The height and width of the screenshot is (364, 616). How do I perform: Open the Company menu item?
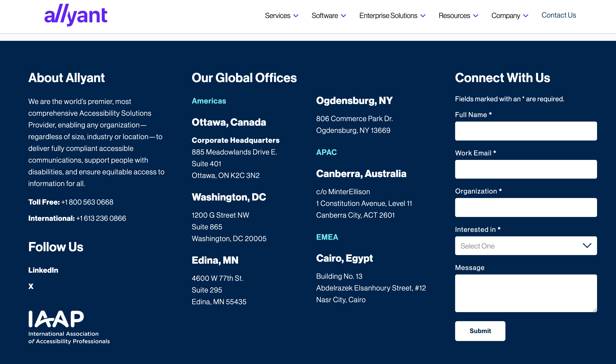click(x=506, y=16)
